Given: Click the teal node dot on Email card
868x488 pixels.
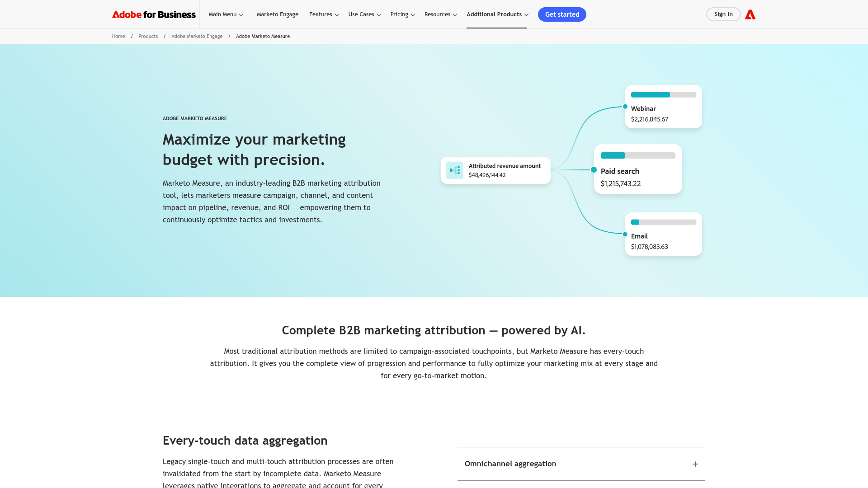Looking at the screenshot, I should 624,234.
